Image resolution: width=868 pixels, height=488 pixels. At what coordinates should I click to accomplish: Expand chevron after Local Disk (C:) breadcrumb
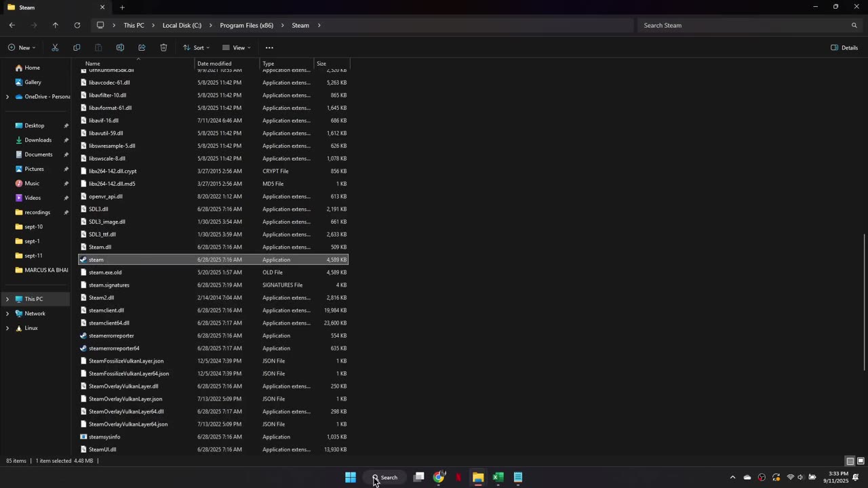[211, 25]
